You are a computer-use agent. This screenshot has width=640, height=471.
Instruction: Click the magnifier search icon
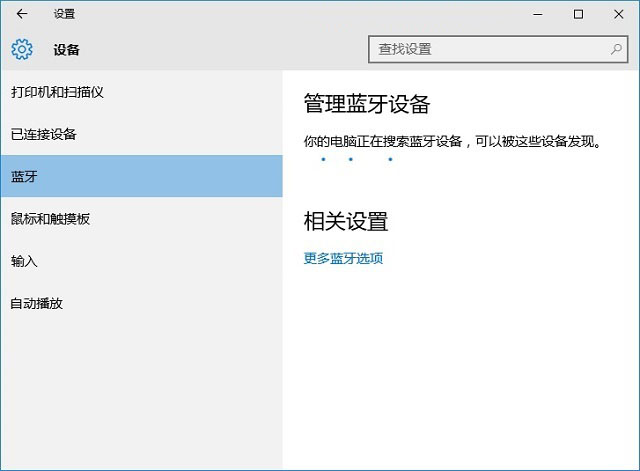click(x=616, y=49)
